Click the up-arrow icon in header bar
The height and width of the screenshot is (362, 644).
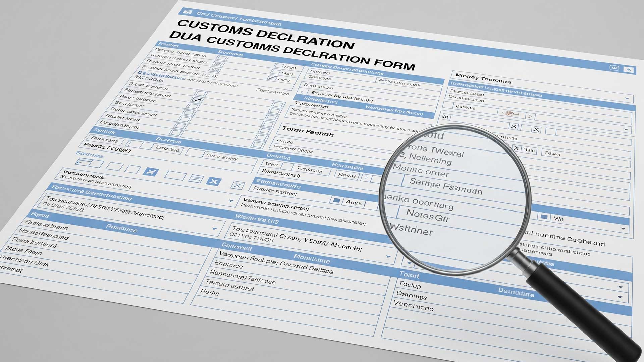pos(629,70)
